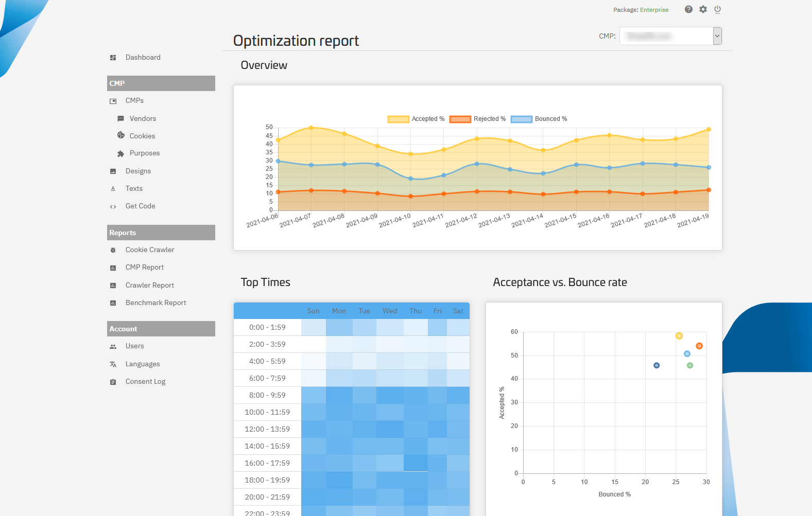Image resolution: width=812 pixels, height=516 pixels.
Task: Click the Languages translate icon
Action: coord(113,364)
